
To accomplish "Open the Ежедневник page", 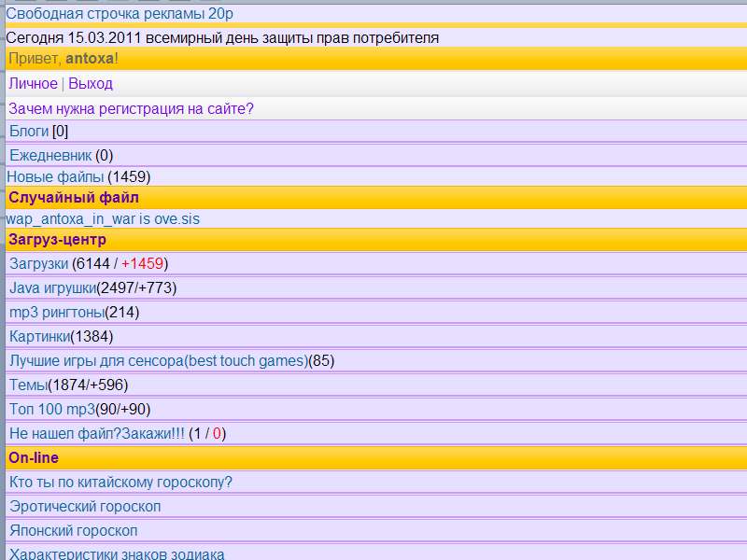I will click(50, 156).
